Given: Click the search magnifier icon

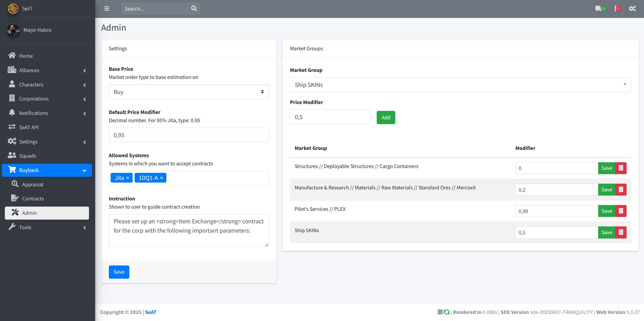Looking at the screenshot, I should tap(194, 9).
